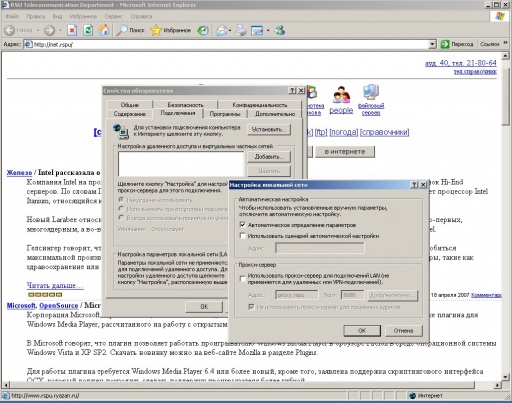This screenshot has width=512, height=403.
Task: Select Никогда не использовать radio option
Action: (x=121, y=200)
